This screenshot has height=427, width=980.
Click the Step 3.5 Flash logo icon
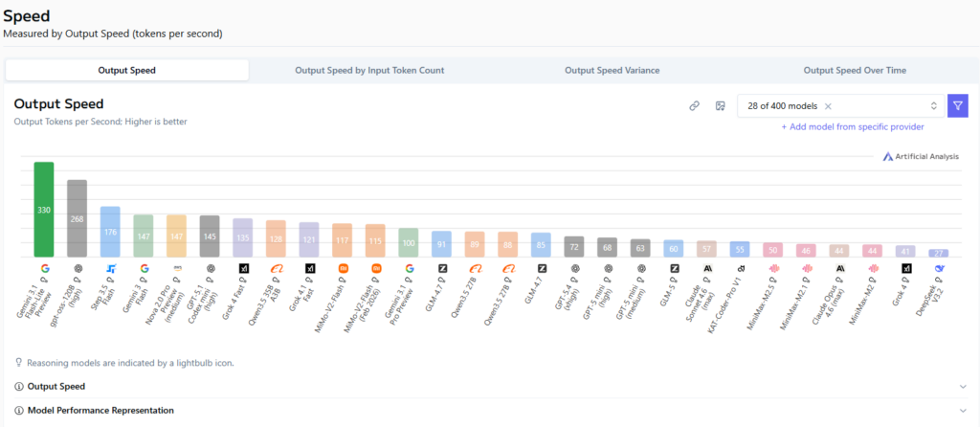click(x=110, y=269)
